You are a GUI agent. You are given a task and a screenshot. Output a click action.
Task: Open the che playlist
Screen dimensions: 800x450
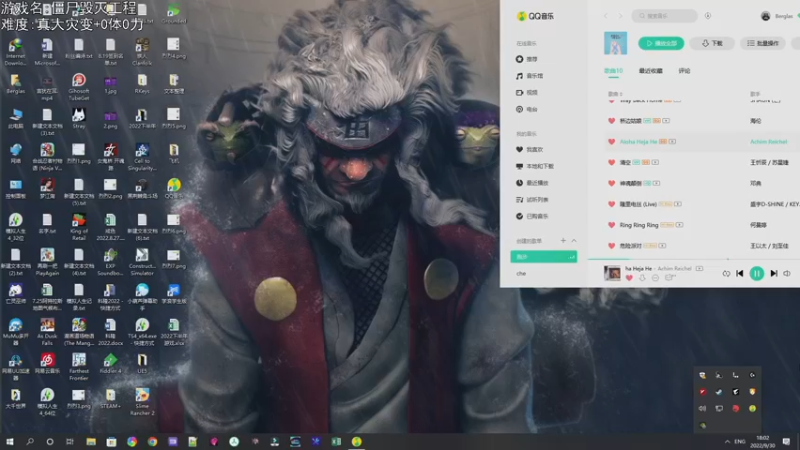click(x=521, y=273)
